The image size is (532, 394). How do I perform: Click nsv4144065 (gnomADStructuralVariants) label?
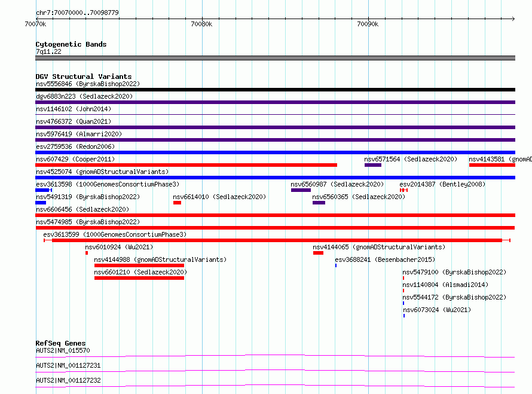pos(379,247)
